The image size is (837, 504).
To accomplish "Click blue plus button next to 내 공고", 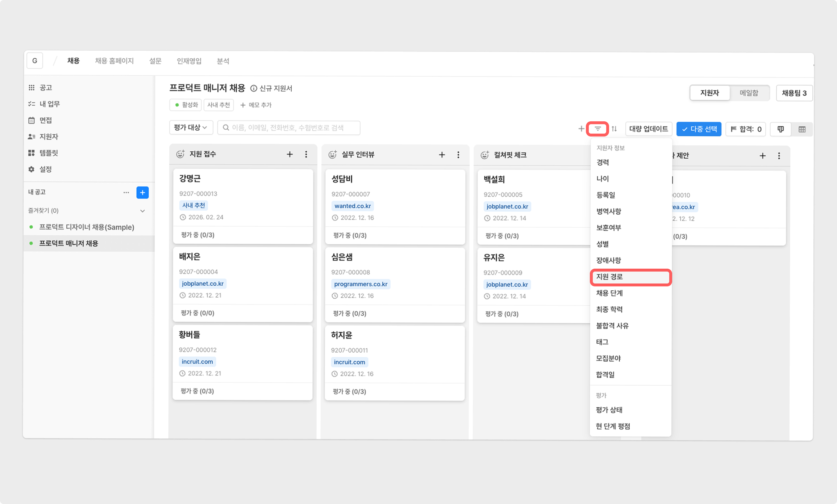I will pos(142,192).
